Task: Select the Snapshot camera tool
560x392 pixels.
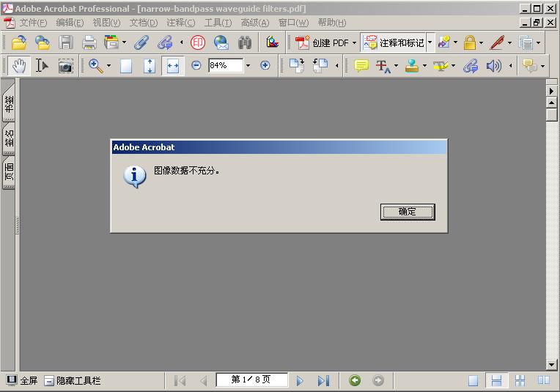Action: tap(66, 66)
